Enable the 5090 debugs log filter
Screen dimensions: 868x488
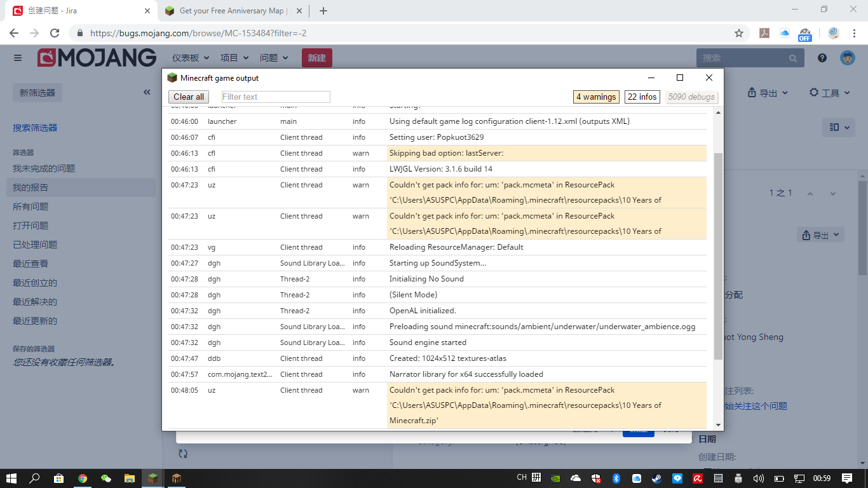691,97
